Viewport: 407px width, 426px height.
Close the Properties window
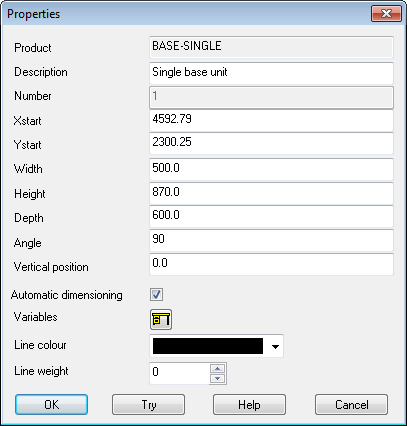pos(386,14)
